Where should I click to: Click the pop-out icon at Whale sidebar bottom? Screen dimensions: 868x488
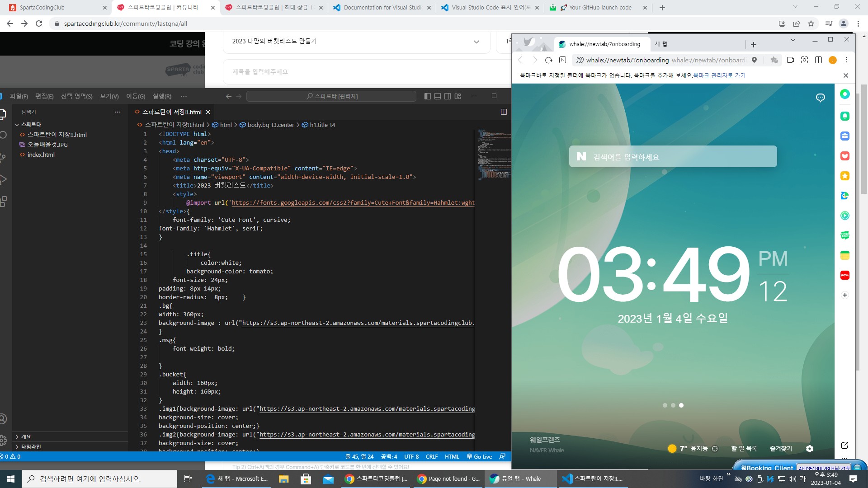click(844, 445)
